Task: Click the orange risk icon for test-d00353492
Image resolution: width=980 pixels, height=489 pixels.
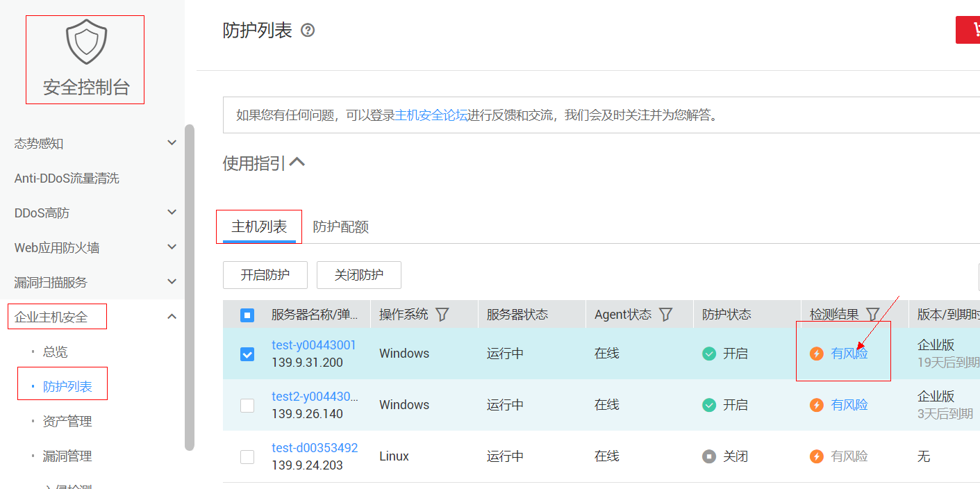Action: [815, 456]
